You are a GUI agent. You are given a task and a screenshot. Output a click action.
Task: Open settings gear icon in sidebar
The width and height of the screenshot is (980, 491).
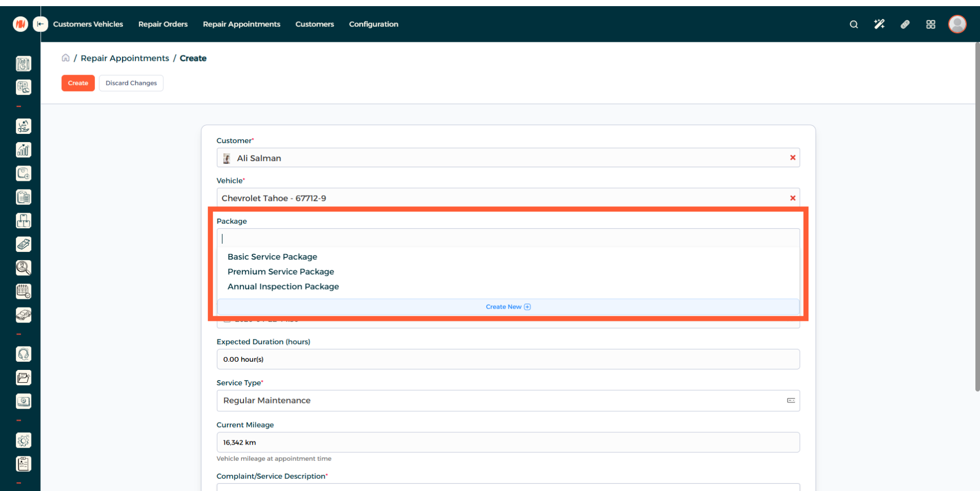23,440
